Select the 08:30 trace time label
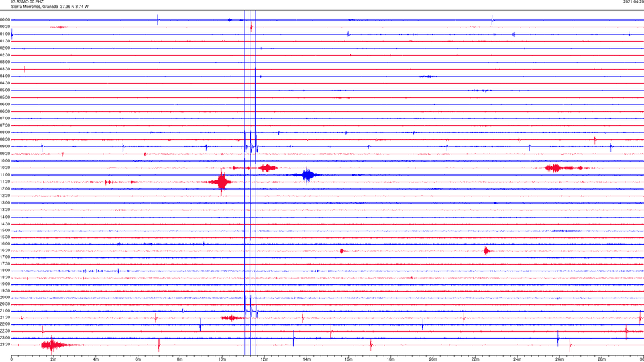The image size is (644, 362). point(5,139)
